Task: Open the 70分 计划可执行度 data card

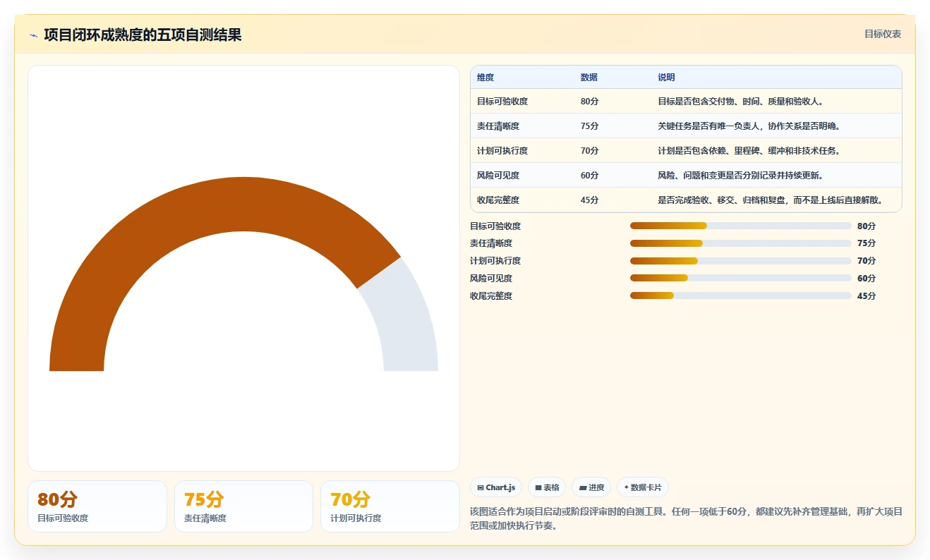Action: (390, 506)
